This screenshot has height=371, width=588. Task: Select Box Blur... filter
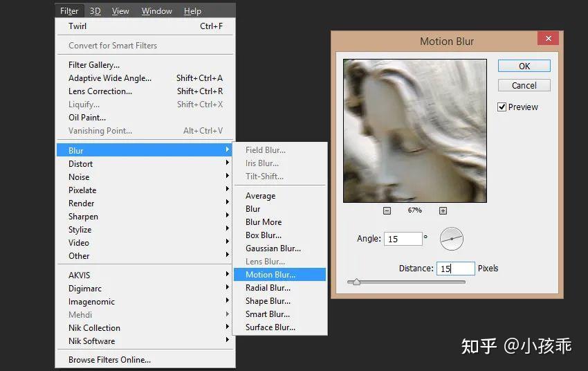279,235
